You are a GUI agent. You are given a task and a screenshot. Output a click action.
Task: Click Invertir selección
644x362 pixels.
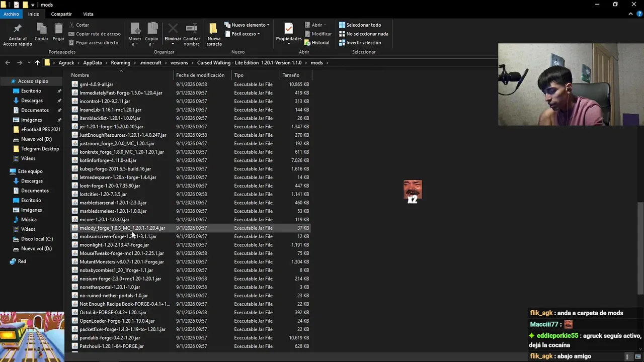(x=360, y=43)
